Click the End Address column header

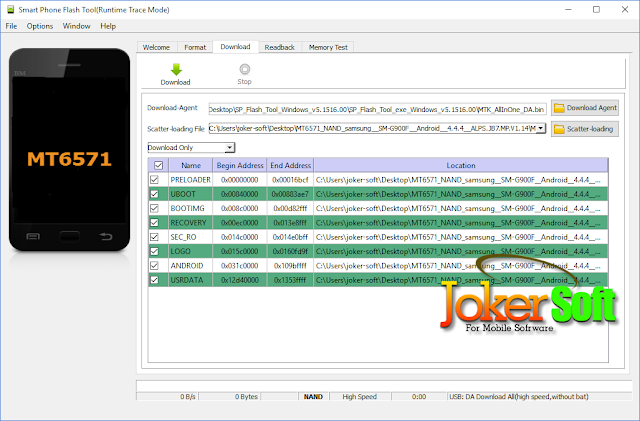click(291, 165)
